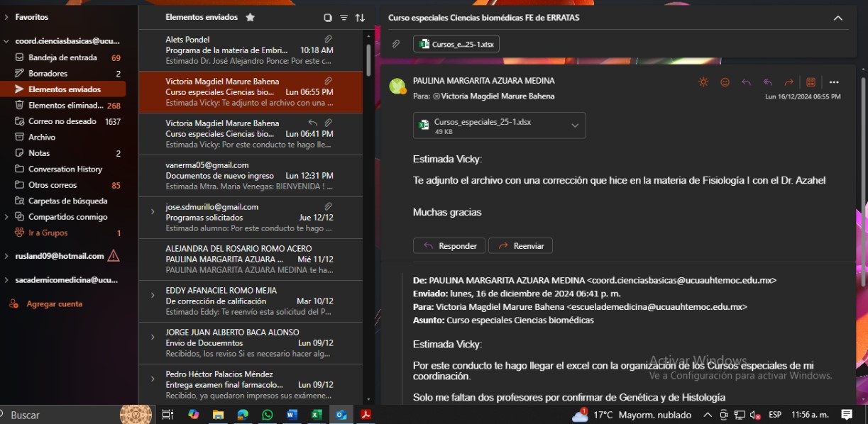
Task: Collapse the conversation header chevron
Action: pos(838,18)
